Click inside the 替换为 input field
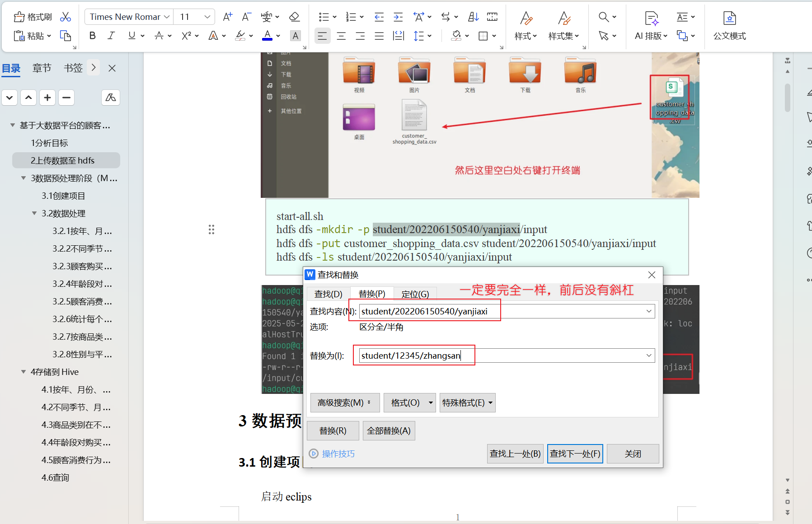 coord(497,356)
